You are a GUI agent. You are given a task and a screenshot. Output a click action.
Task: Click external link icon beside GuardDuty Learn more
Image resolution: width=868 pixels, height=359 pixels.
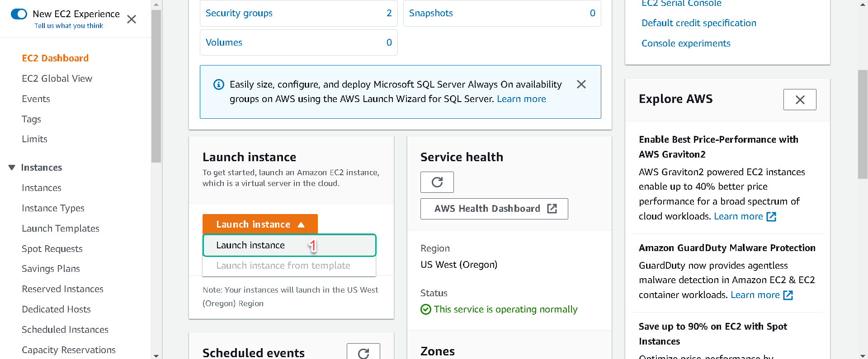[x=788, y=295]
